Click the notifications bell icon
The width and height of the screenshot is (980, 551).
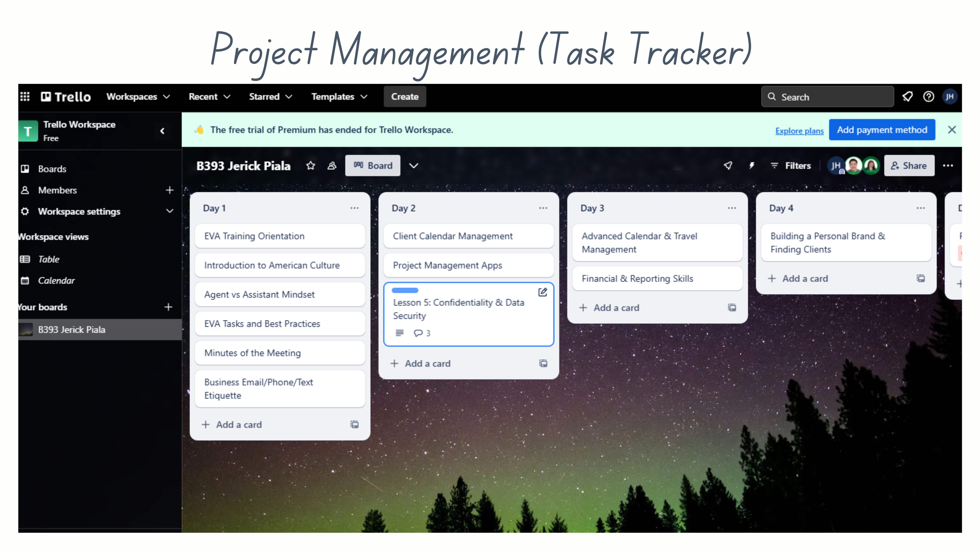tap(907, 97)
